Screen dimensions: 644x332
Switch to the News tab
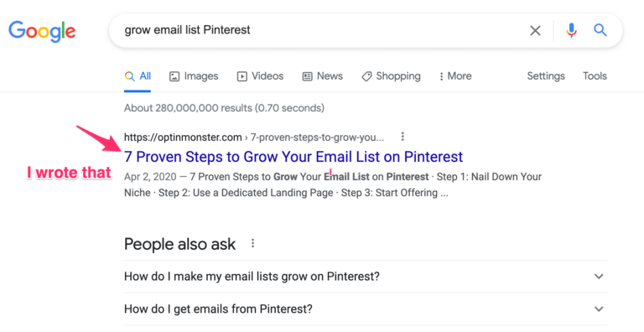[322, 76]
